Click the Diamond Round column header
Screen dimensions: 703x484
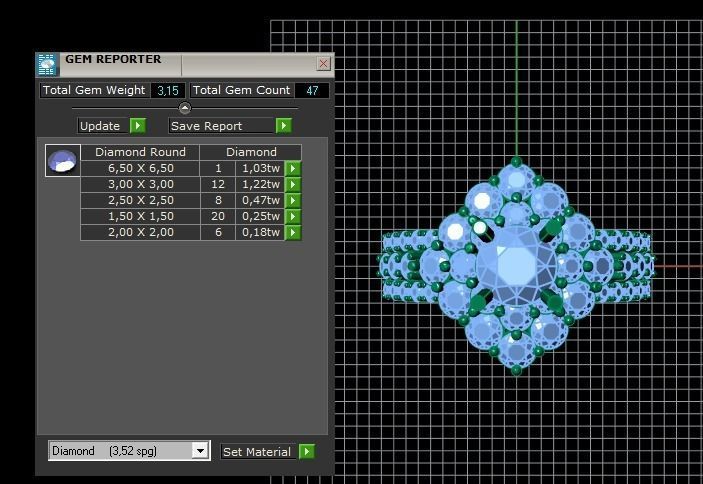(140, 152)
